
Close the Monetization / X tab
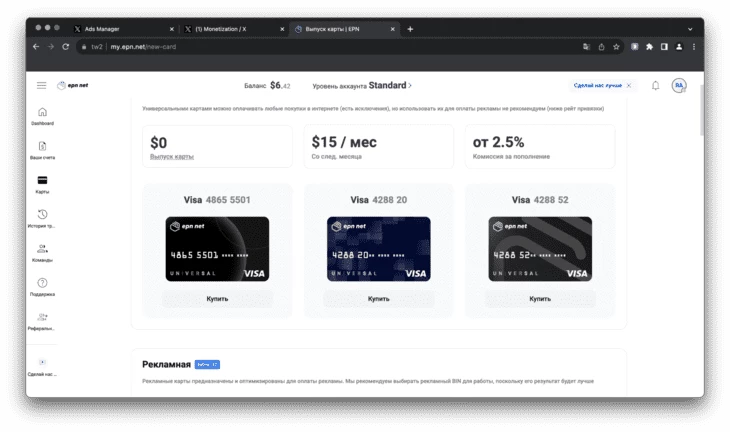(282, 29)
